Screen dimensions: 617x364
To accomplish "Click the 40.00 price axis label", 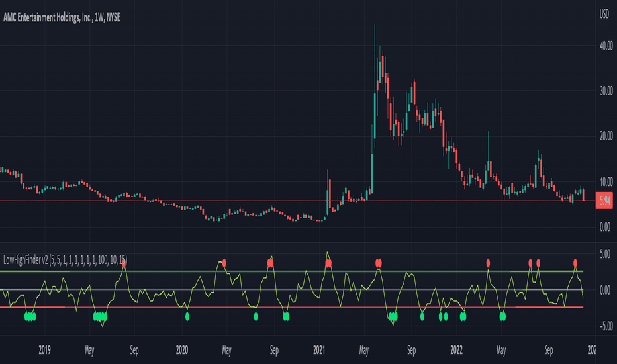I will pos(606,46).
